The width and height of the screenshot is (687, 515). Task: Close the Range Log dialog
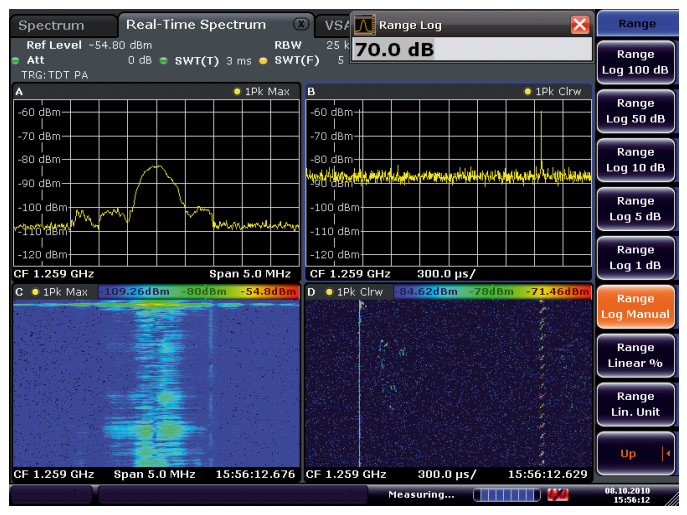pyautogui.click(x=580, y=25)
